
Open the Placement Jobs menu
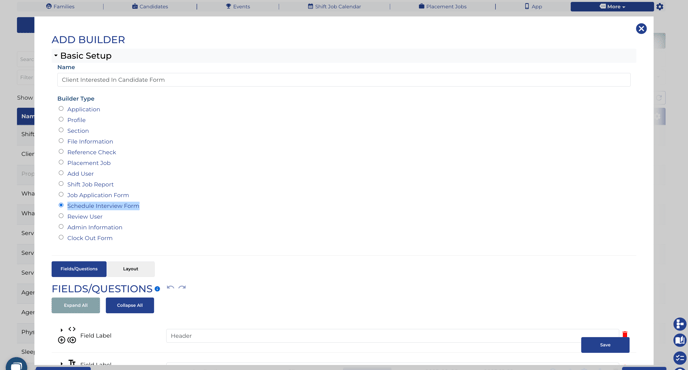click(x=443, y=7)
